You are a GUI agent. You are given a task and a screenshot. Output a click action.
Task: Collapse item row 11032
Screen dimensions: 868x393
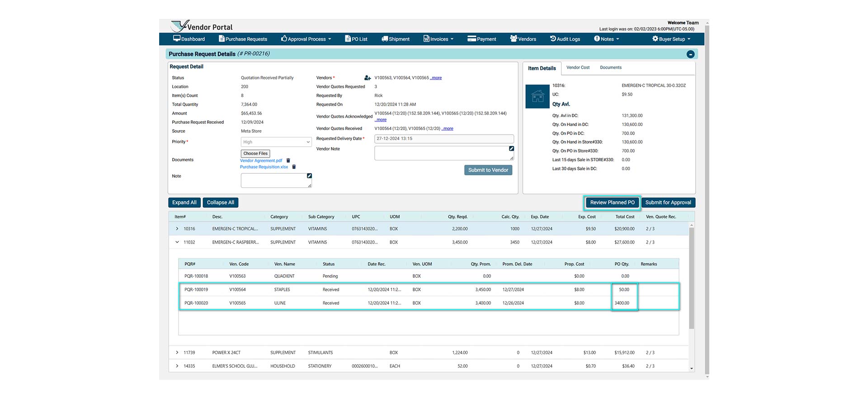[x=177, y=242]
